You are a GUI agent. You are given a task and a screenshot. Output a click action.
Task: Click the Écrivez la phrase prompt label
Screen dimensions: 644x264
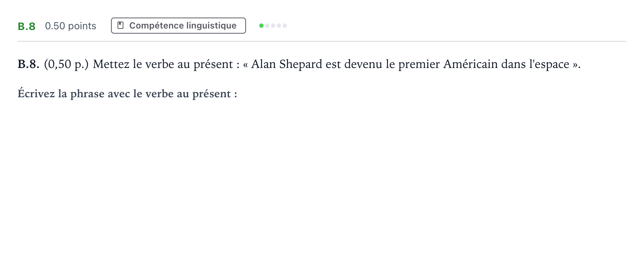tap(127, 94)
